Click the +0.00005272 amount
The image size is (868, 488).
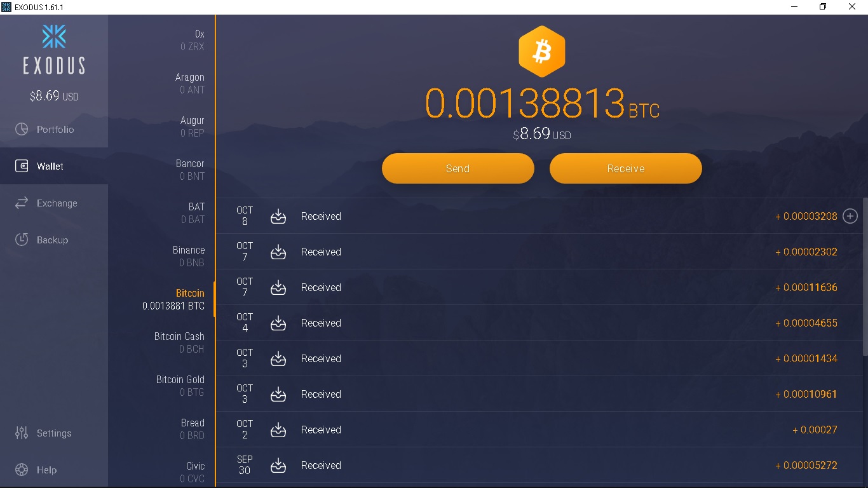click(806, 465)
